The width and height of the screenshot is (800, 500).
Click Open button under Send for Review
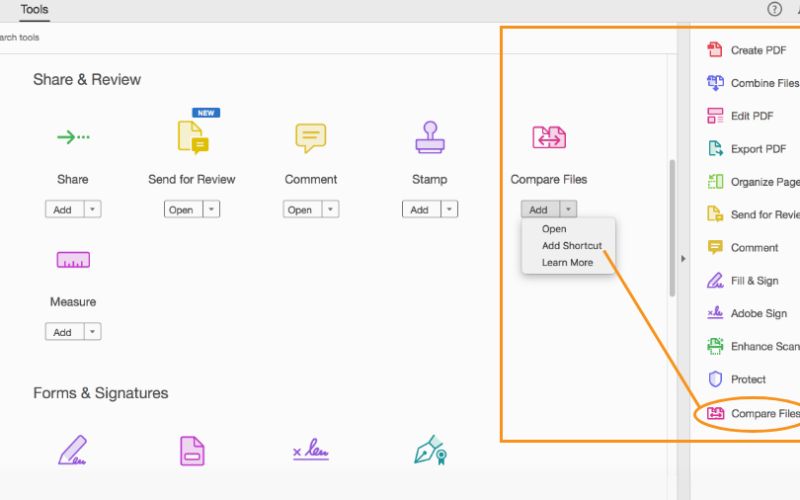(x=183, y=209)
